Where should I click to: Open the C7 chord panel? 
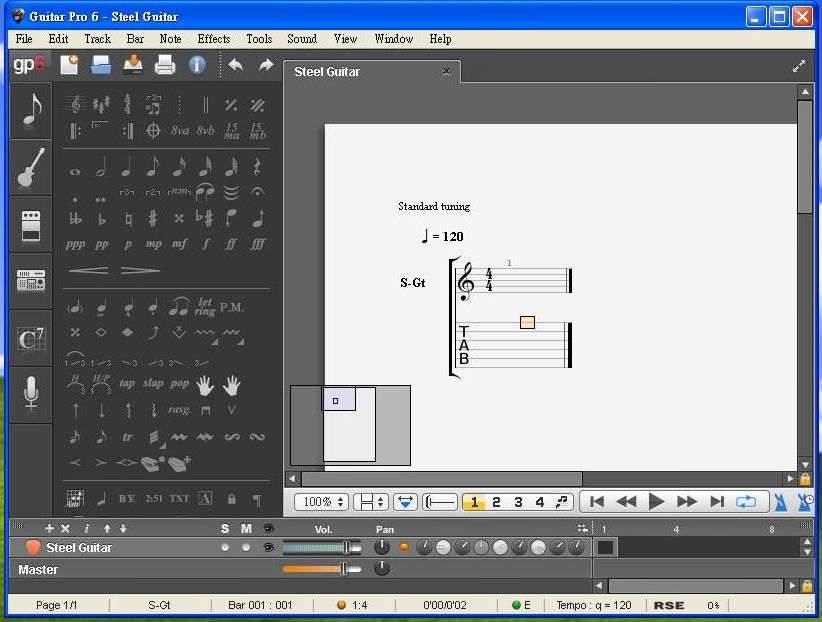click(30, 338)
